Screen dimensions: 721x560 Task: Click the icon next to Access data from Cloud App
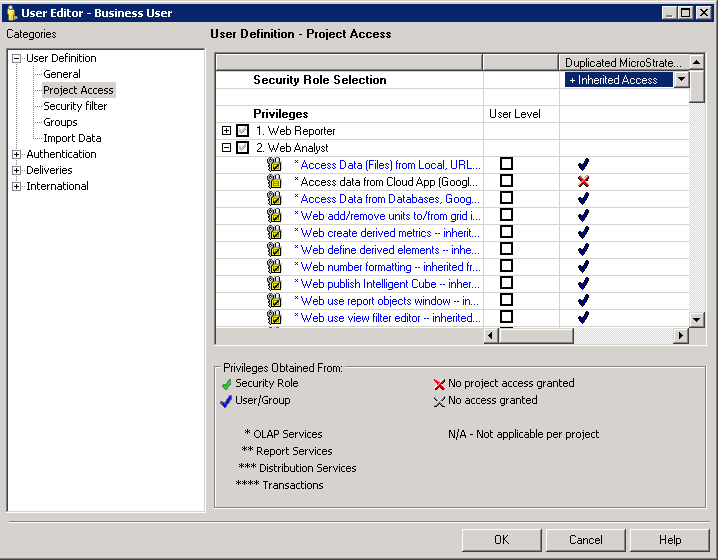pos(274,181)
